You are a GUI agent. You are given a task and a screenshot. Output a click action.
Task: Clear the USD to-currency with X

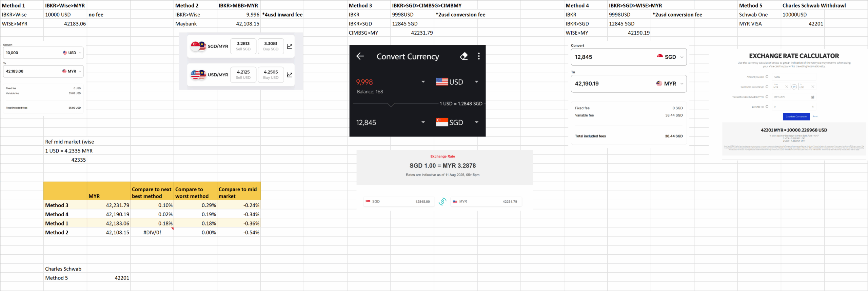pos(813,87)
